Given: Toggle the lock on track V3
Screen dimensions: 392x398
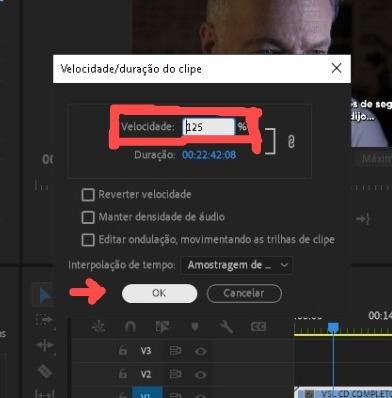Looking at the screenshot, I should [x=123, y=350].
